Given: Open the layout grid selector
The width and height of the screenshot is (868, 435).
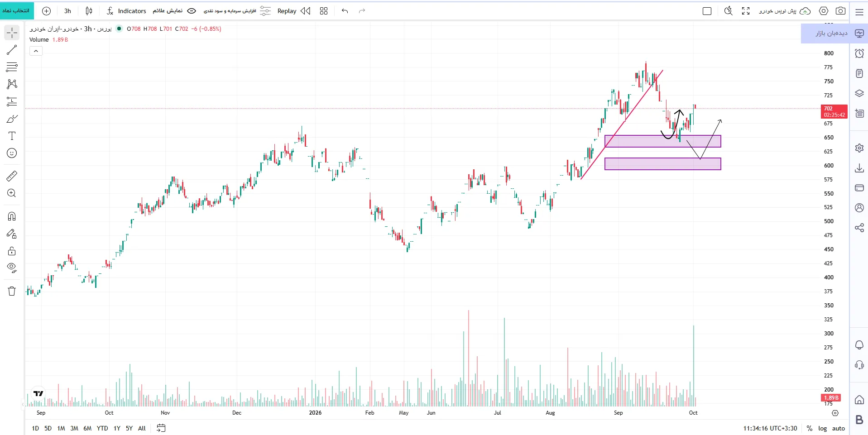Looking at the screenshot, I should 323,11.
